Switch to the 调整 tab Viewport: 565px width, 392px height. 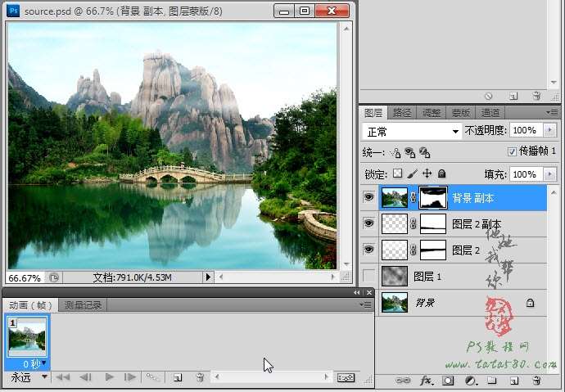tap(431, 113)
